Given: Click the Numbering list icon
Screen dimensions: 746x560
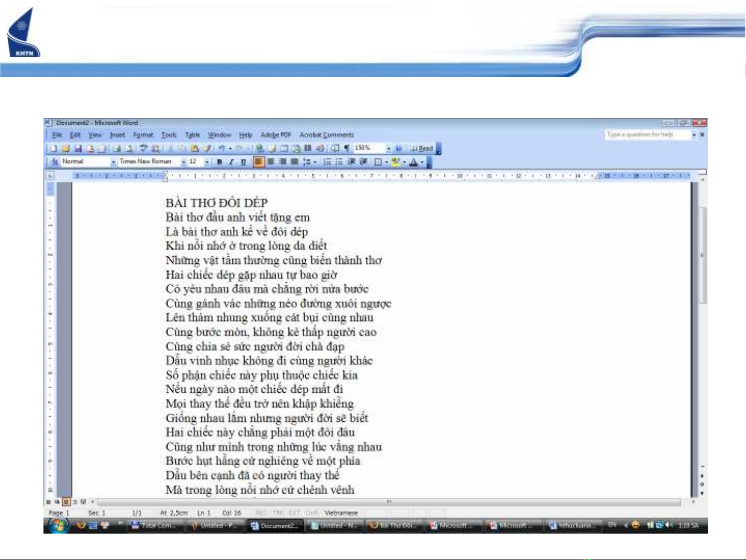Looking at the screenshot, I should pyautogui.click(x=327, y=162).
